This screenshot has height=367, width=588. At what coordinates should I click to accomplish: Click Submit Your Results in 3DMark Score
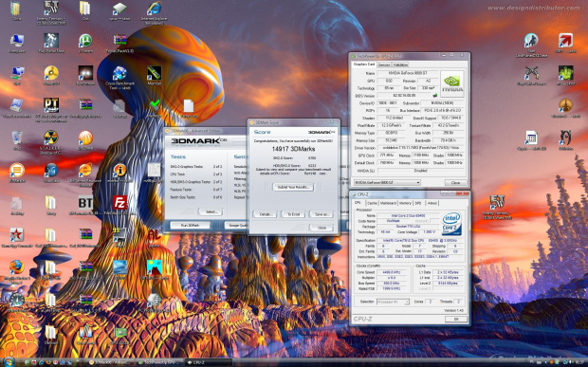point(293,187)
